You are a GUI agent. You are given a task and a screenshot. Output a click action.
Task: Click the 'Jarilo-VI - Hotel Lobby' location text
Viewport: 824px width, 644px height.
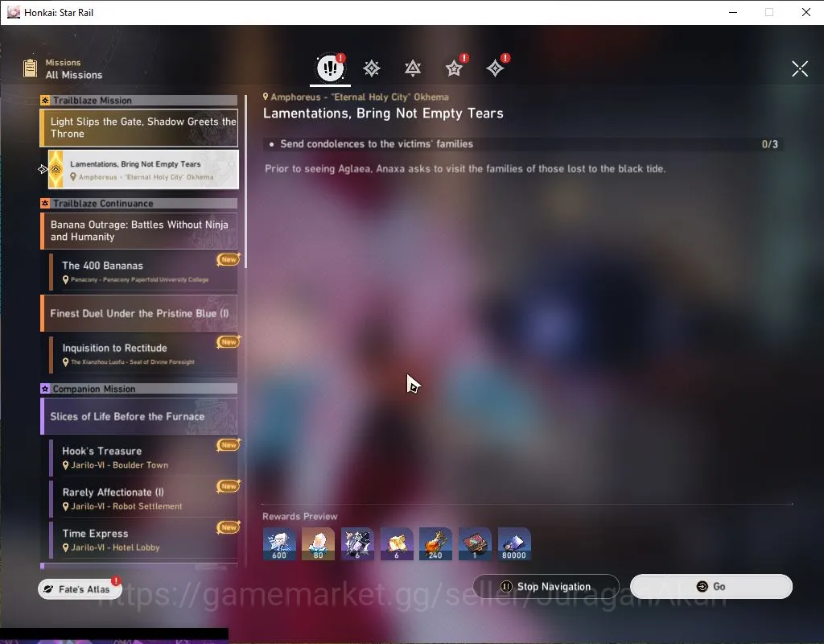coord(115,547)
